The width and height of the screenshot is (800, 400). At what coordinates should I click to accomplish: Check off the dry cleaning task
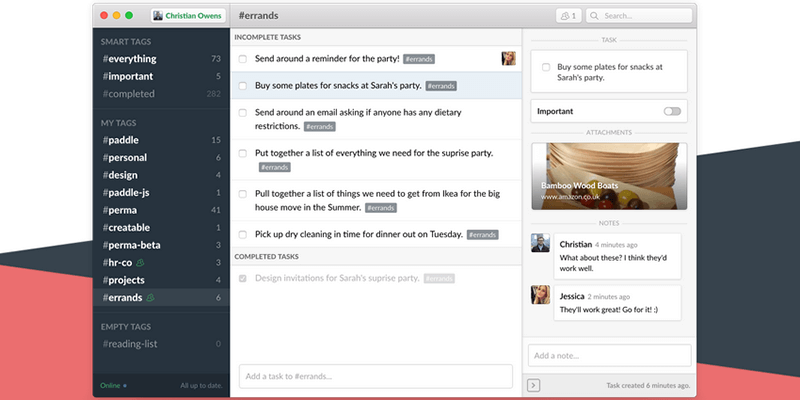pos(243,234)
